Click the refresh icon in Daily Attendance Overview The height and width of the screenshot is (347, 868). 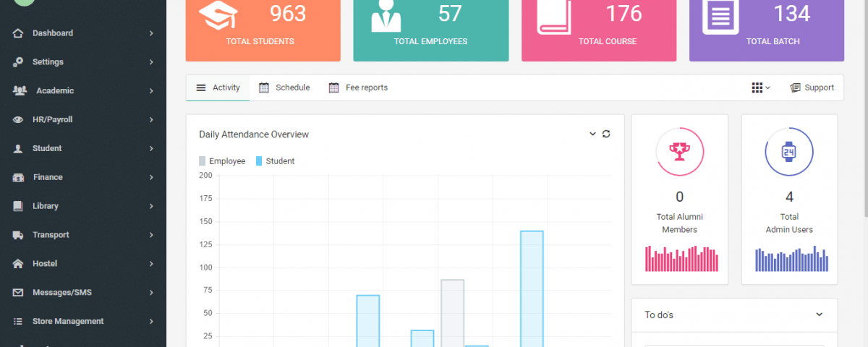(x=606, y=134)
